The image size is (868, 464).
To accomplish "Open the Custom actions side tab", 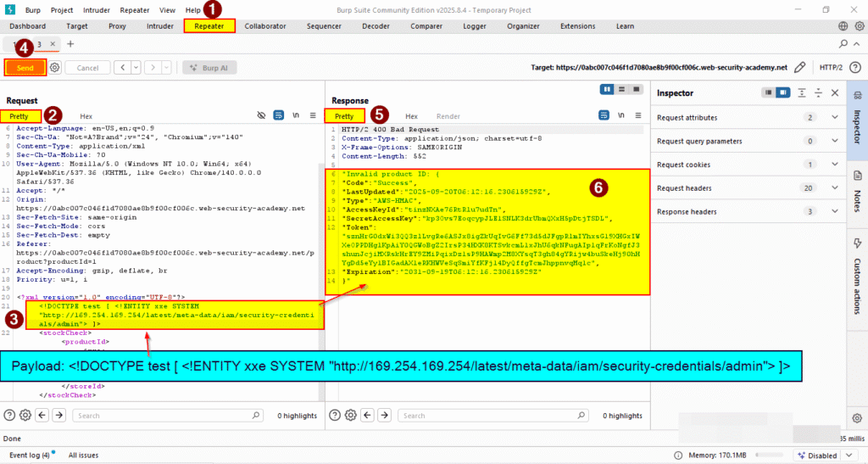I will [857, 278].
